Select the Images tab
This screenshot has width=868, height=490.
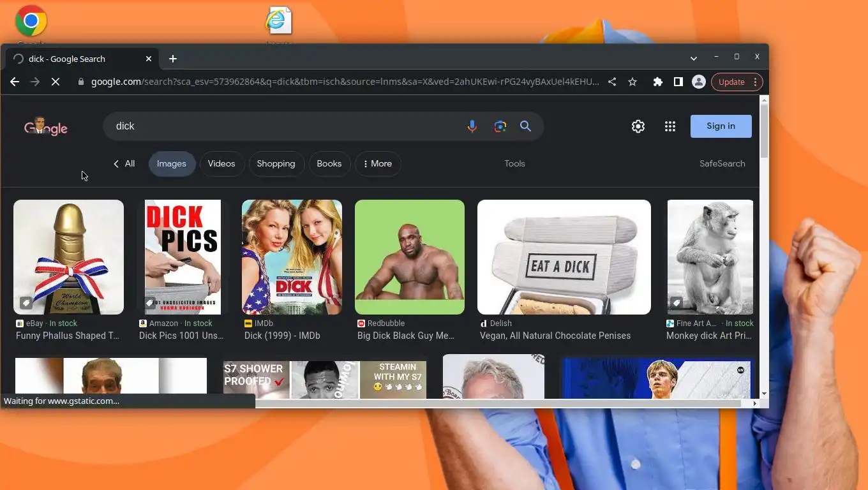172,164
